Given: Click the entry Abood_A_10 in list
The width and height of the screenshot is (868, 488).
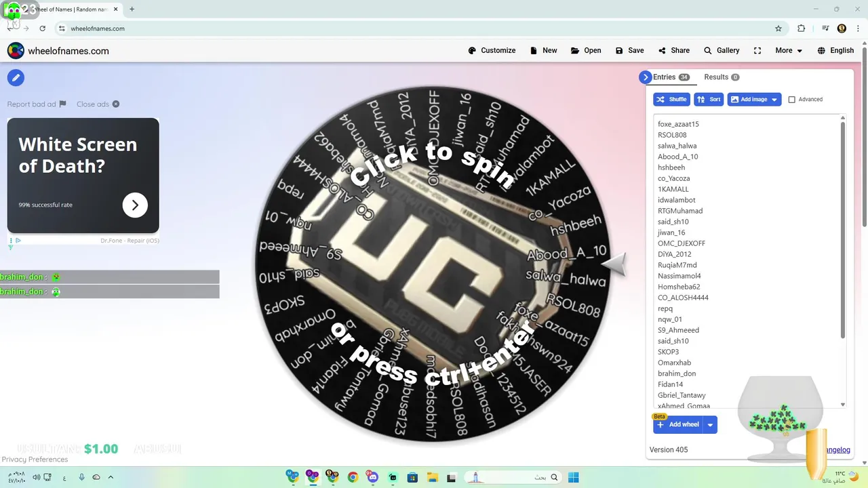Looking at the screenshot, I should click(x=677, y=157).
